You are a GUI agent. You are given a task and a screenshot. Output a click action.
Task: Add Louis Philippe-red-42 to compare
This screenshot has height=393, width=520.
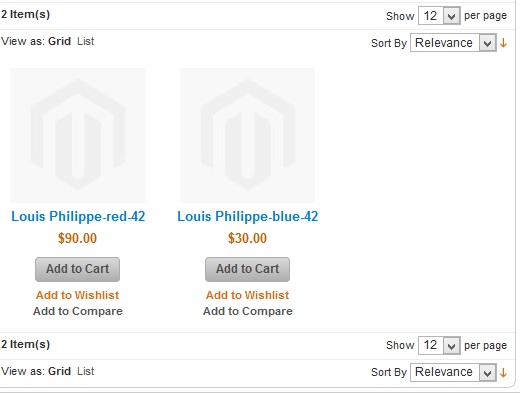(78, 311)
